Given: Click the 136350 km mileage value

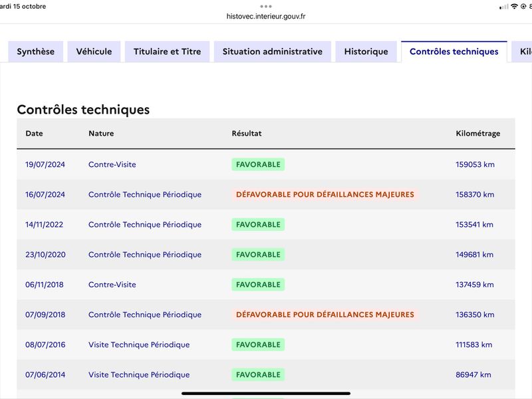Looking at the screenshot, I should click(x=475, y=315).
